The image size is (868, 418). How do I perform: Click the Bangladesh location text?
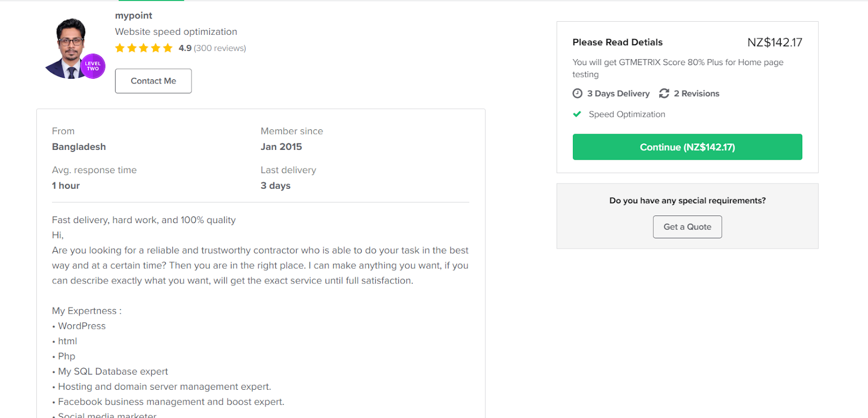(x=79, y=147)
